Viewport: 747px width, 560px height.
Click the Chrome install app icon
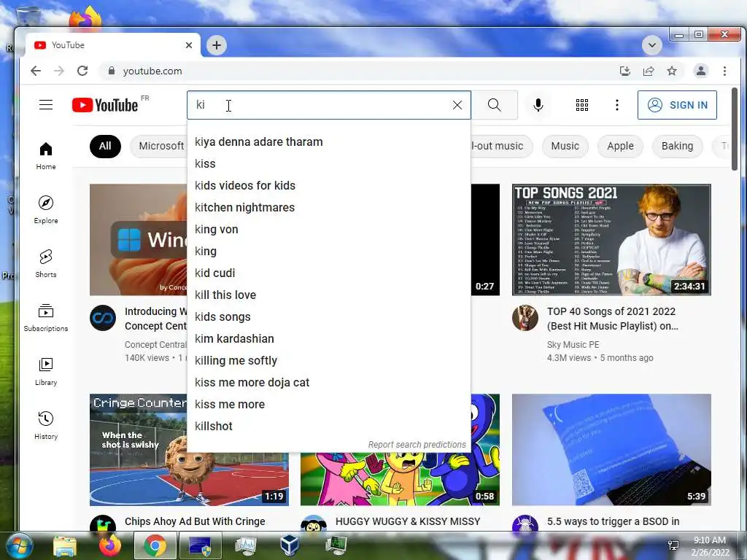coord(624,71)
